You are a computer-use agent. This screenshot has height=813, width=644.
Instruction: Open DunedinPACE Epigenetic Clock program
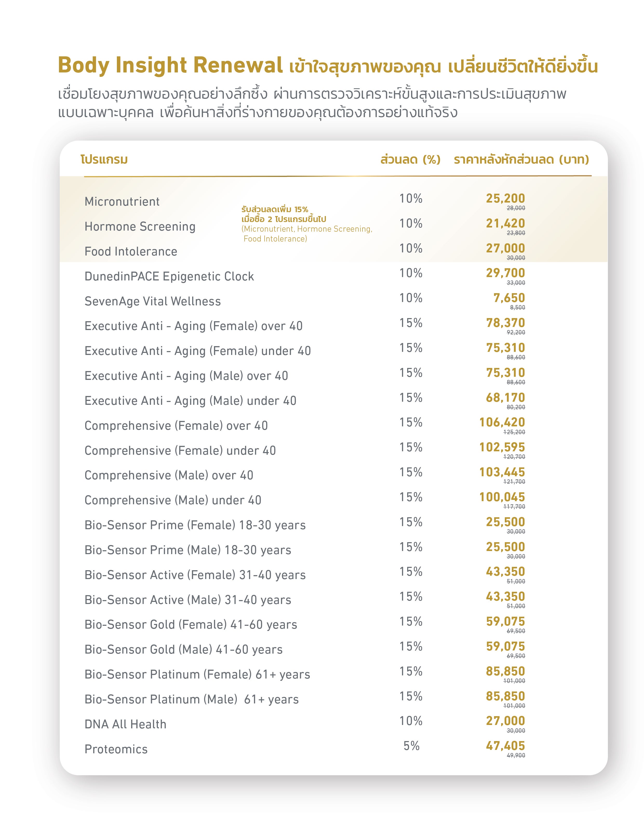point(169,276)
